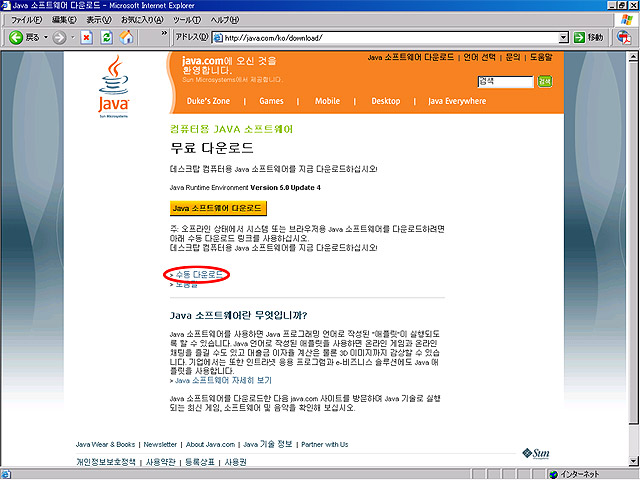Click the Internet zone globe icon in status bar
640x480 pixels.
click(x=553, y=474)
